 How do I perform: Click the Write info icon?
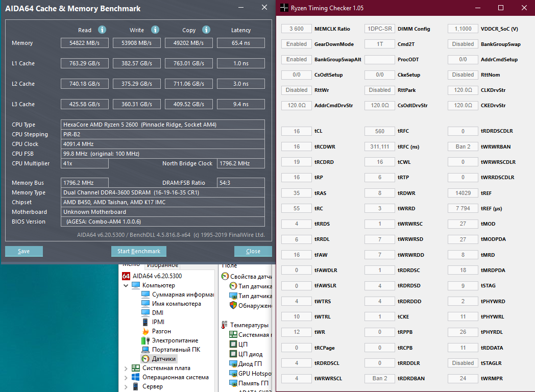click(x=155, y=30)
